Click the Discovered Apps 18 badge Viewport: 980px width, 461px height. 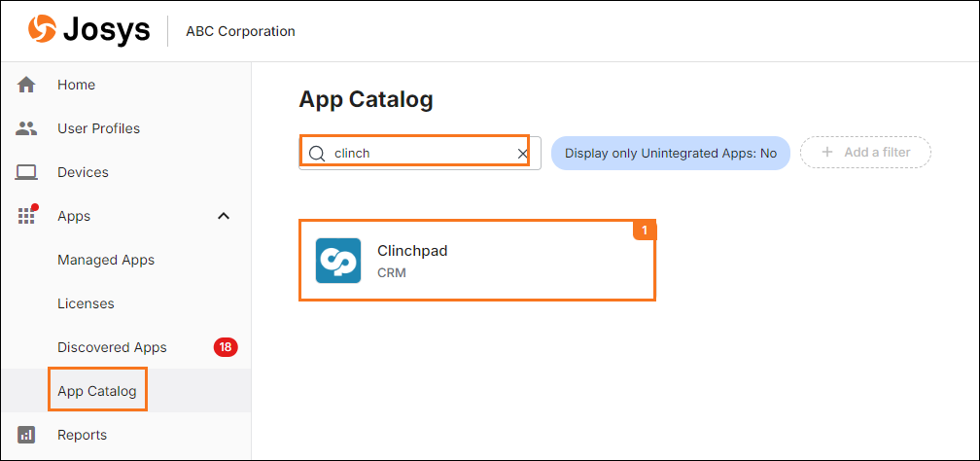(x=226, y=347)
